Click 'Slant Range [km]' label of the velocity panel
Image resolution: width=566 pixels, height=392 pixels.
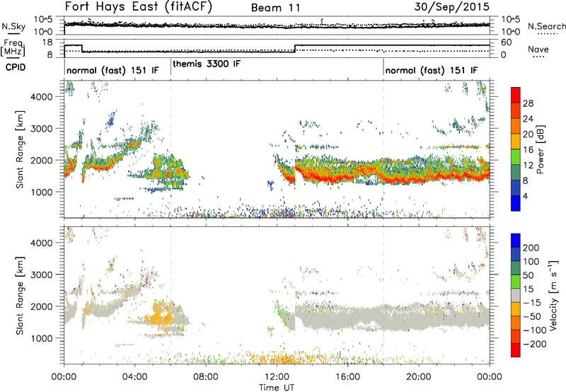point(21,295)
